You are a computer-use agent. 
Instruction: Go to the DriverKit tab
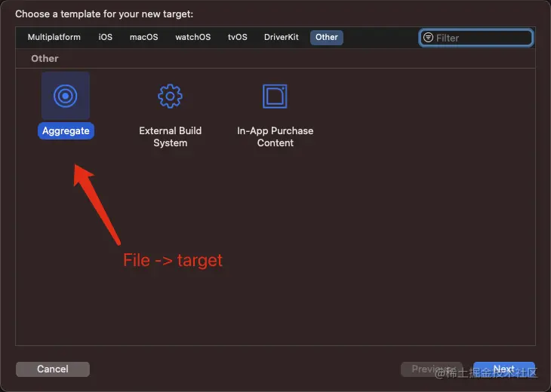pos(281,37)
